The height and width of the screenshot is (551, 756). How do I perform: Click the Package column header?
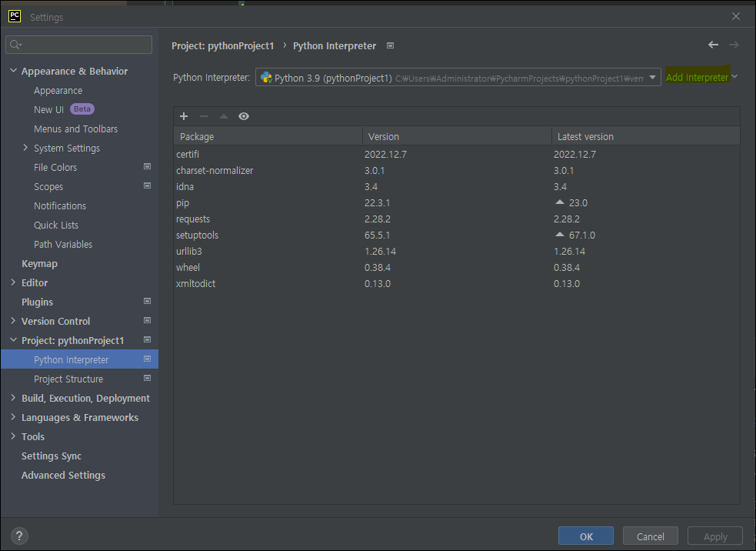268,136
